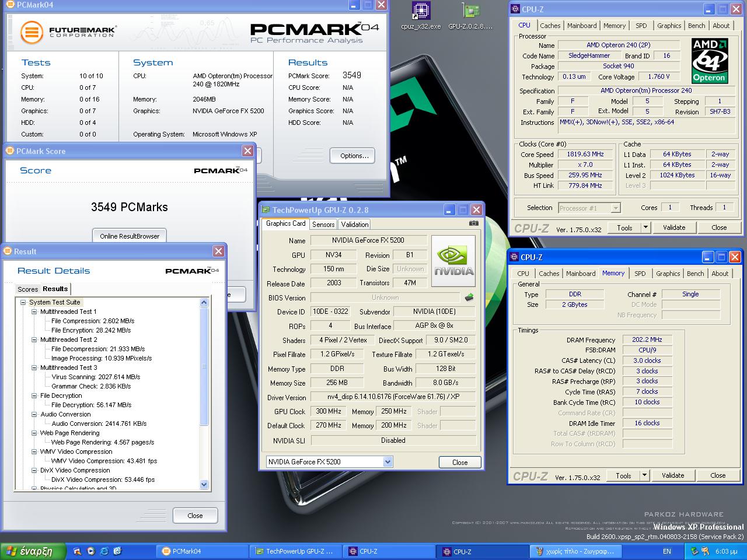This screenshot has height=560, width=747.
Task: Click the tray icon immediately left of clock
Action: click(707, 551)
